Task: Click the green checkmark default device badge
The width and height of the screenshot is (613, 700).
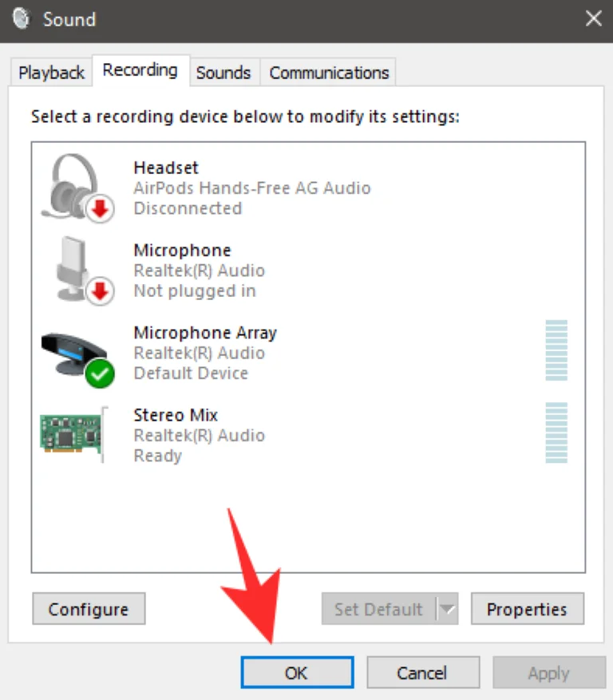Action: click(x=100, y=374)
